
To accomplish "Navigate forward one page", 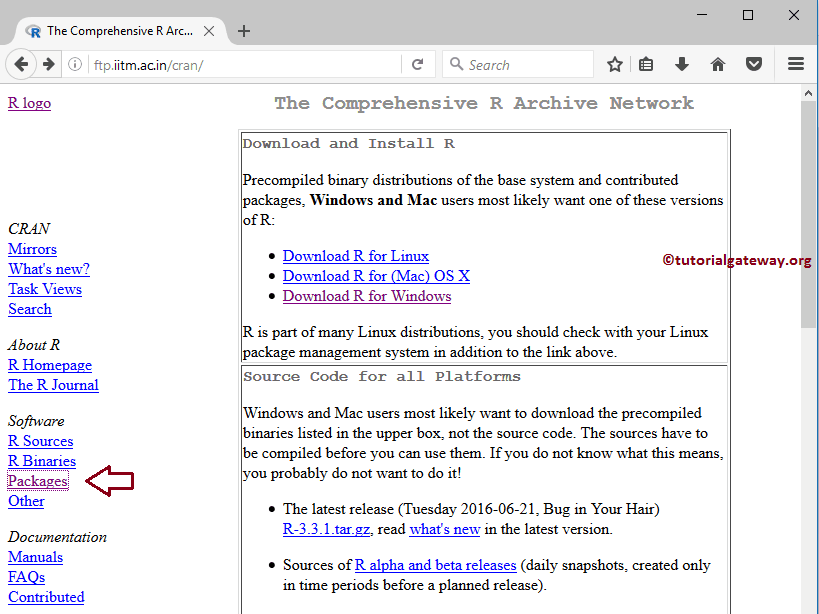I will pyautogui.click(x=47, y=63).
